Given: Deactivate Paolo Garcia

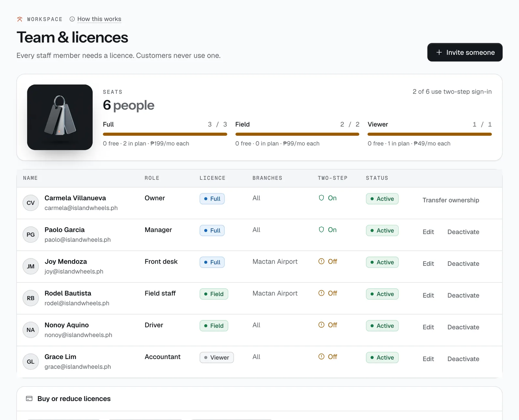Looking at the screenshot, I should [463, 232].
